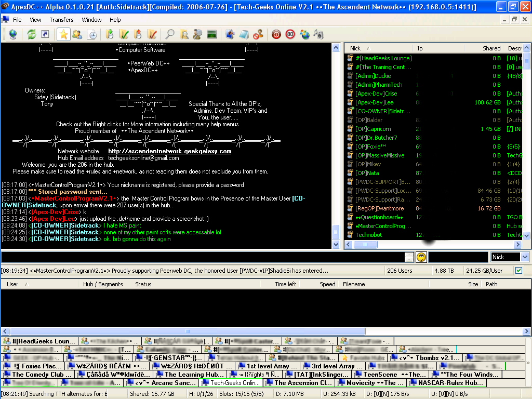Open the recent hubs clock-page icon
Viewport: 532px width, 399px height.
(x=92, y=34)
